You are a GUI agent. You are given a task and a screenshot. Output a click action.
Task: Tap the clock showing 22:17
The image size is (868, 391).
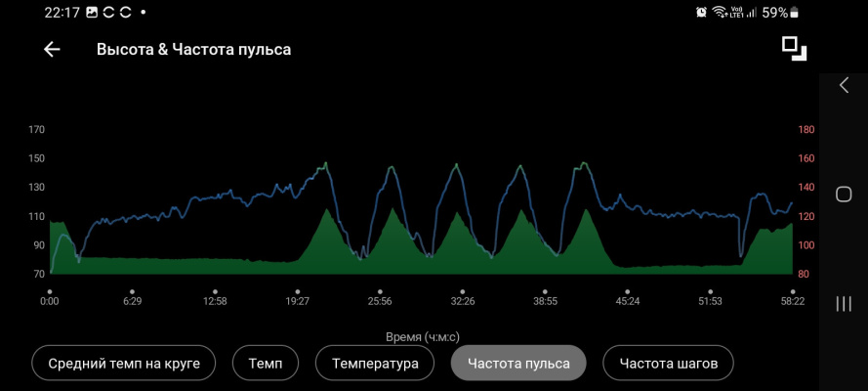pyautogui.click(x=62, y=13)
